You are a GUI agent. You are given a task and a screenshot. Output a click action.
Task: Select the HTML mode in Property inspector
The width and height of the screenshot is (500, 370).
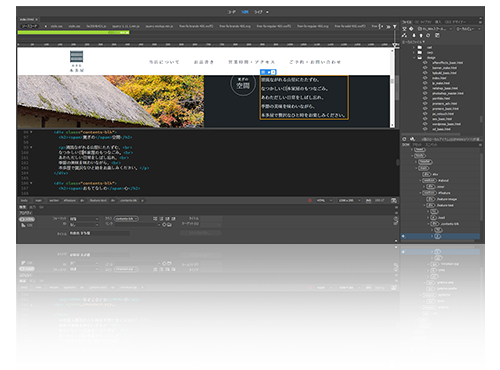[x=27, y=219]
